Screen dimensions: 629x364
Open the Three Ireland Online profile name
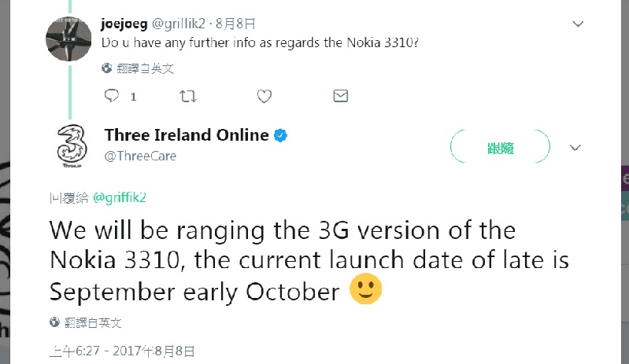tap(187, 135)
